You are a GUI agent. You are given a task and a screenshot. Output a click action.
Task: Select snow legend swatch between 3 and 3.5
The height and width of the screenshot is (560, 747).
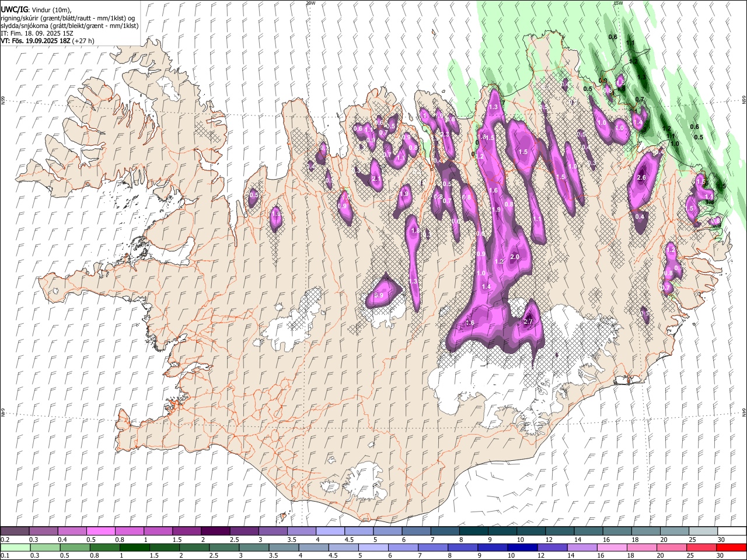273,531
